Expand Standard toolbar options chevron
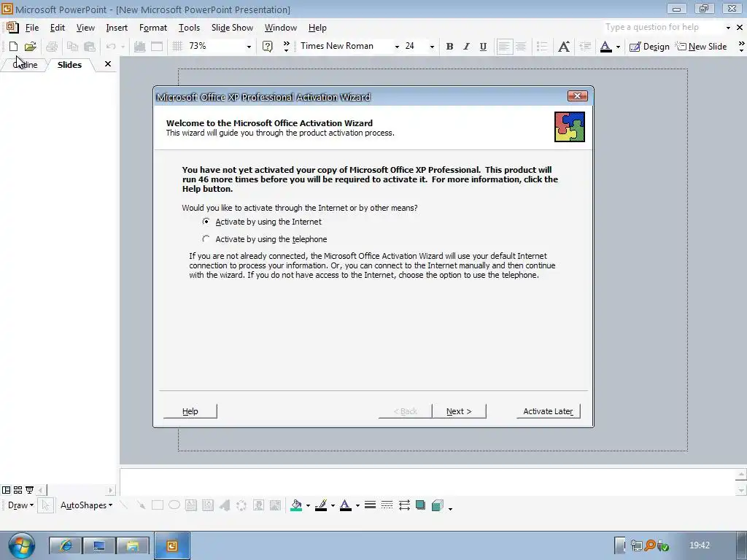The height and width of the screenshot is (560, 747). (x=286, y=46)
